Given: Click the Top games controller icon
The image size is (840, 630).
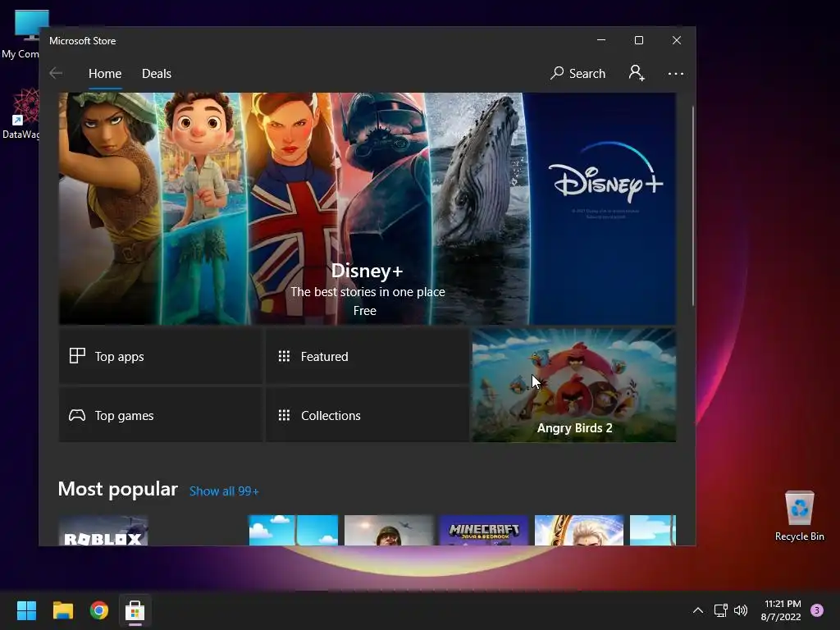Looking at the screenshot, I should [x=77, y=415].
